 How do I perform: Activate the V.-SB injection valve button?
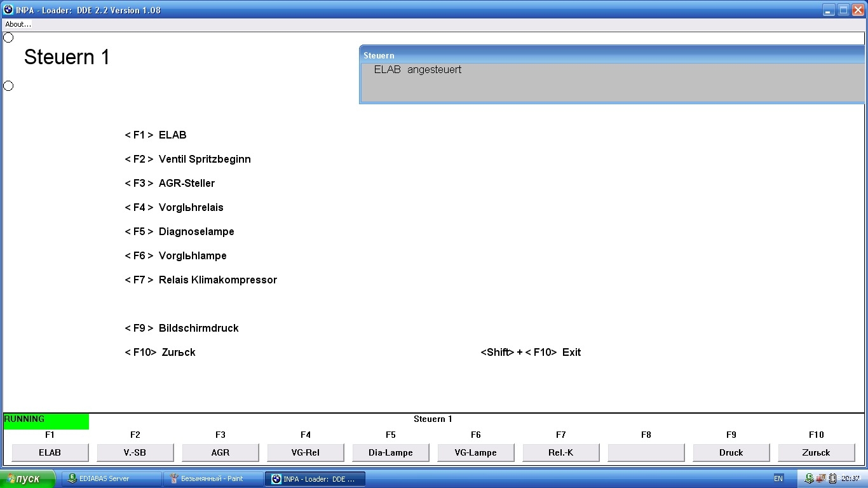pyautogui.click(x=135, y=452)
